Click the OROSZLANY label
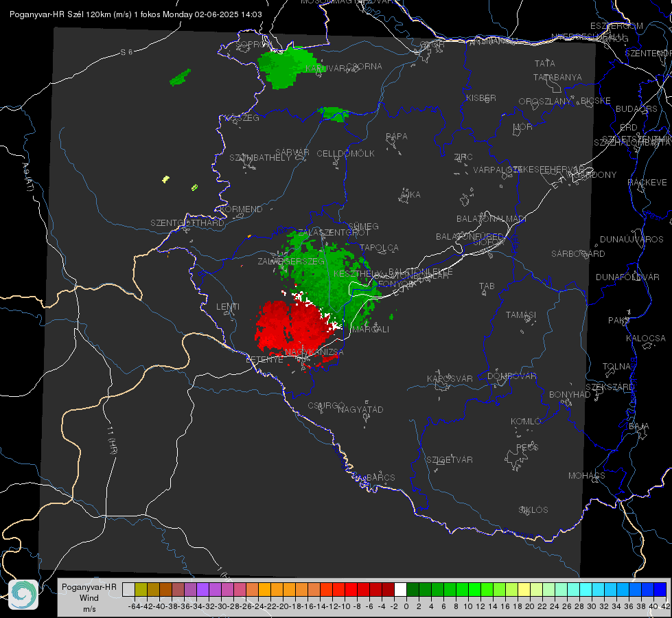Viewport: 672px width, 618px height. pyautogui.click(x=545, y=101)
